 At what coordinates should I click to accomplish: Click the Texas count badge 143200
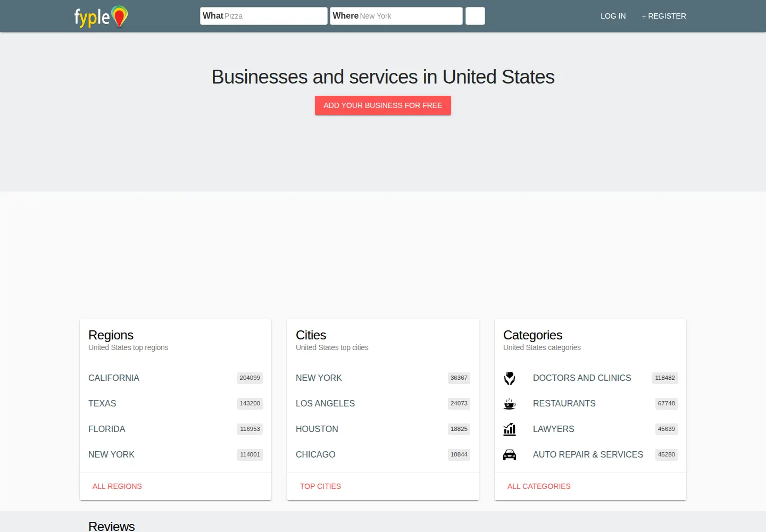(x=250, y=403)
